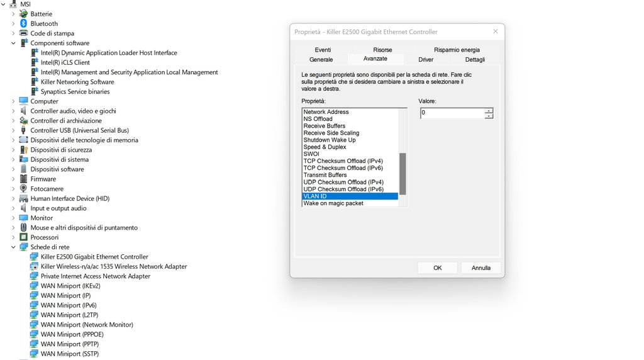This screenshot has width=644, height=360.
Task: Select Transmit Buffers property
Action: click(350, 175)
